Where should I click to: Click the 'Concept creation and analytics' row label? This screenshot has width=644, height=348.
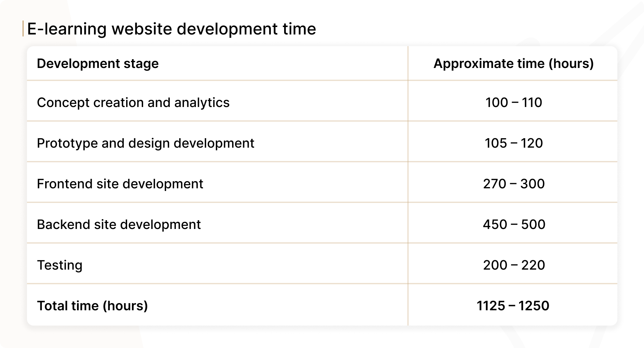133,102
